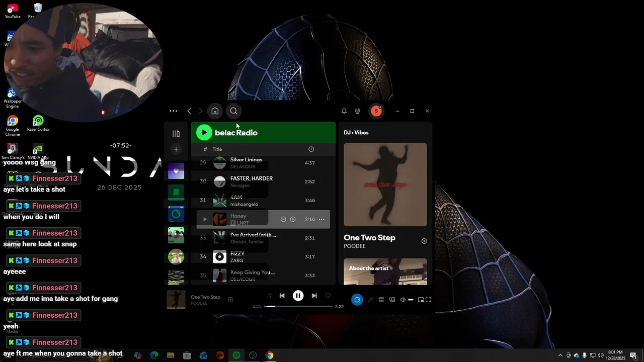Pause the current song
This screenshot has width=644, height=362.
pos(298,296)
